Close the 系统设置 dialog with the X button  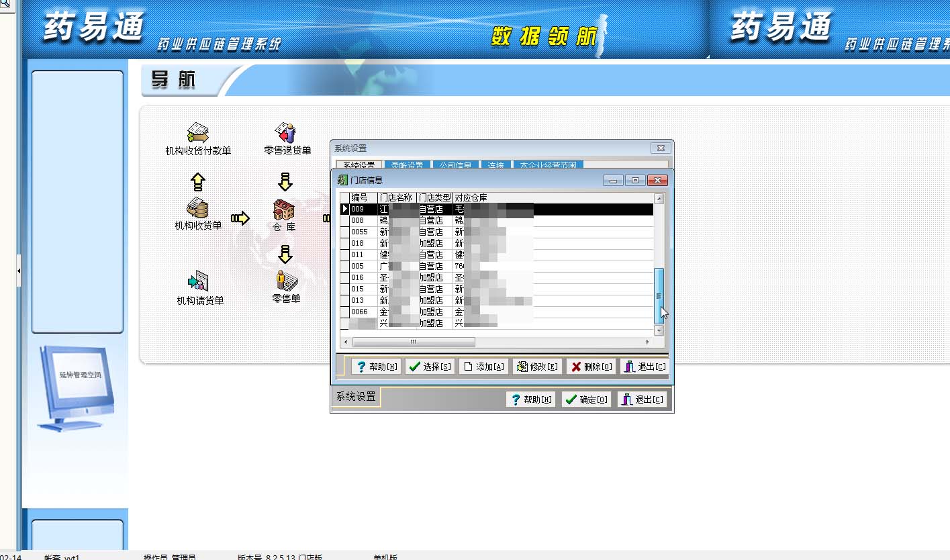[661, 148]
